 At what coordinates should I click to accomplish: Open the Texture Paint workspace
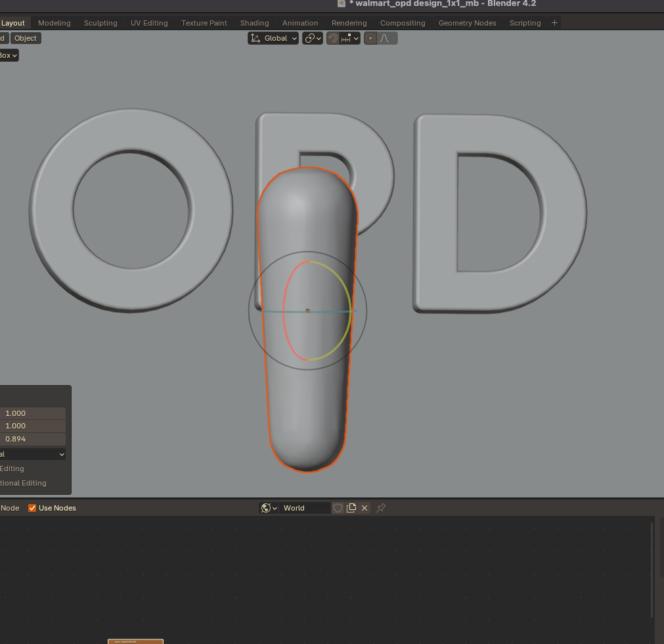point(204,23)
